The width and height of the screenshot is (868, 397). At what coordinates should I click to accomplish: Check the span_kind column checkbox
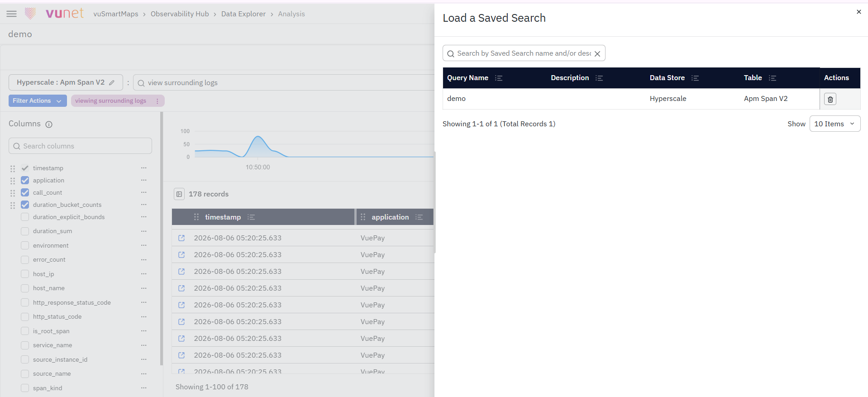(x=25, y=388)
